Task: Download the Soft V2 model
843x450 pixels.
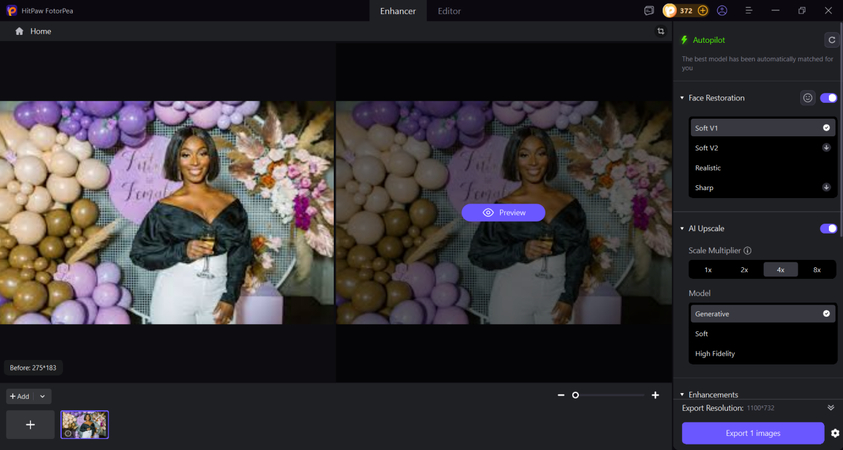Action: [x=826, y=148]
